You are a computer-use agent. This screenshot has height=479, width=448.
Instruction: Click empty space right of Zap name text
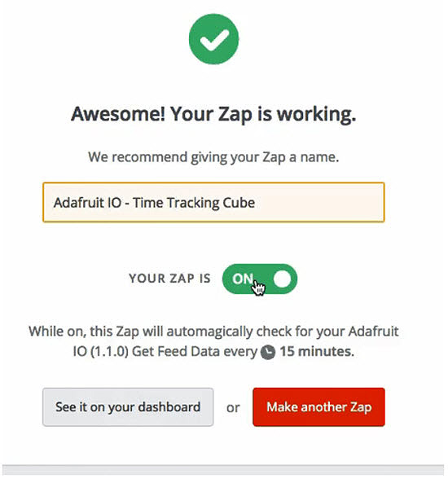(319, 202)
